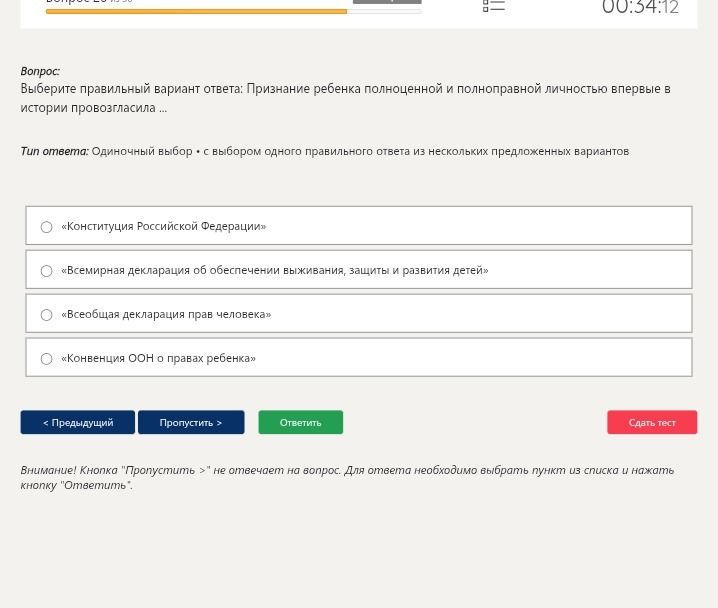Select «Всемирная декларация об обеспечении выживания» radio

tap(46, 271)
